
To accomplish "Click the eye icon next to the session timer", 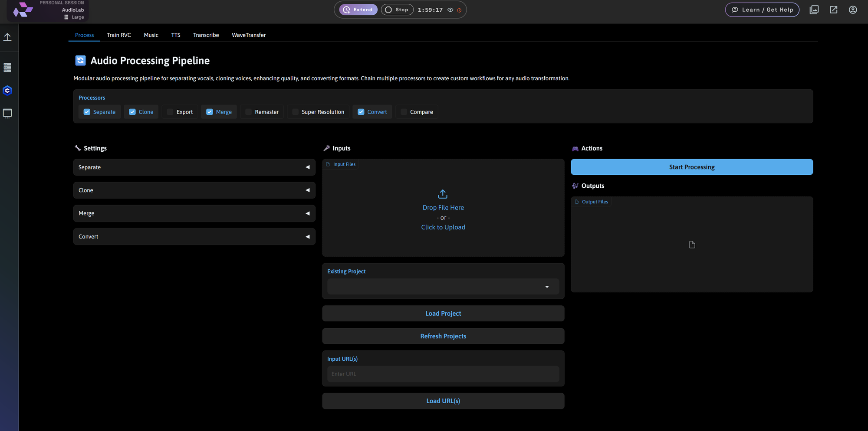I will pos(450,10).
